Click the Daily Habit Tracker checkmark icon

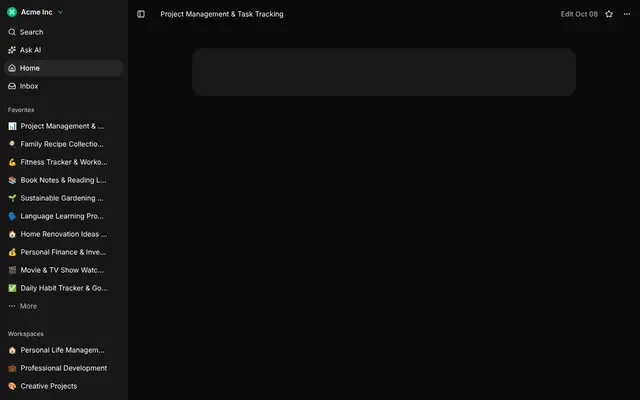[x=12, y=288]
